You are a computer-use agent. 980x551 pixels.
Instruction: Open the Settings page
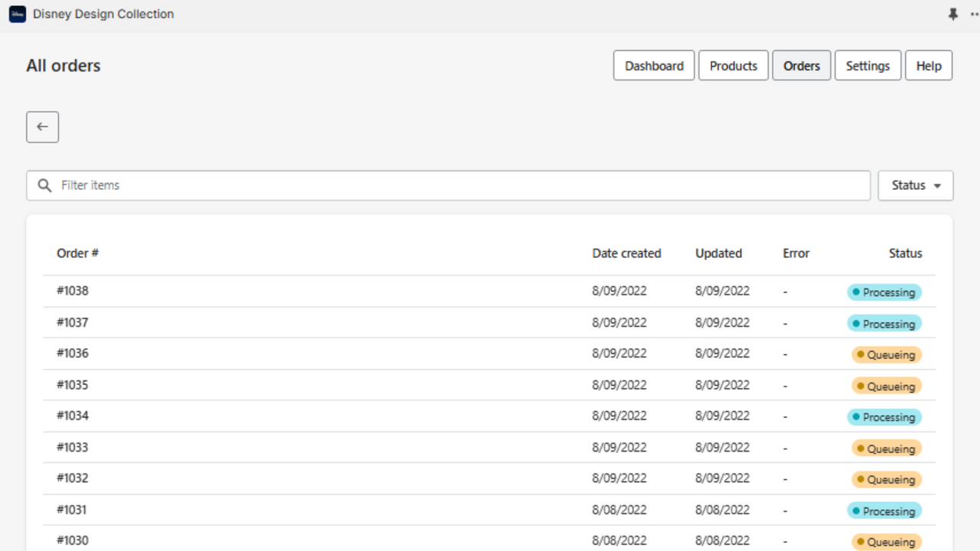[x=867, y=65]
